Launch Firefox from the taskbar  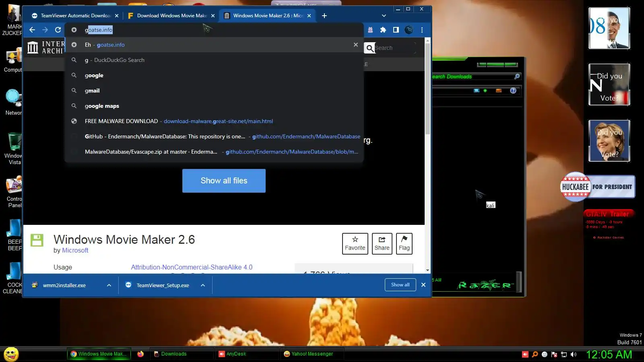click(140, 354)
